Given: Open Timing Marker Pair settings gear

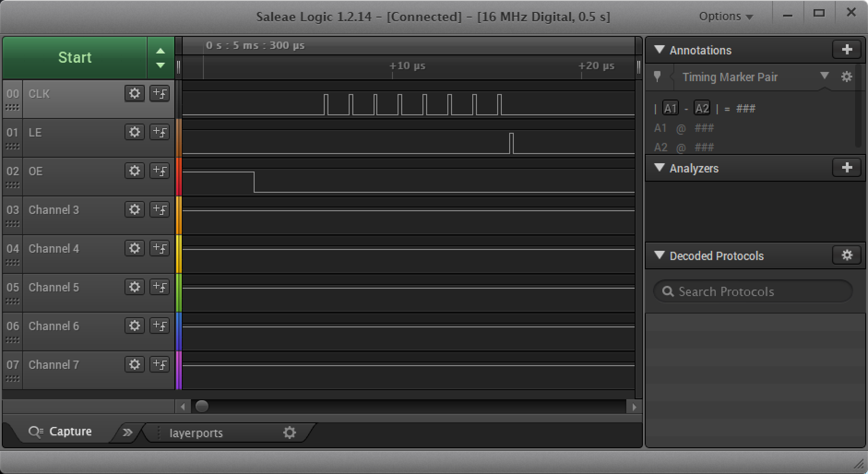Looking at the screenshot, I should (x=847, y=77).
